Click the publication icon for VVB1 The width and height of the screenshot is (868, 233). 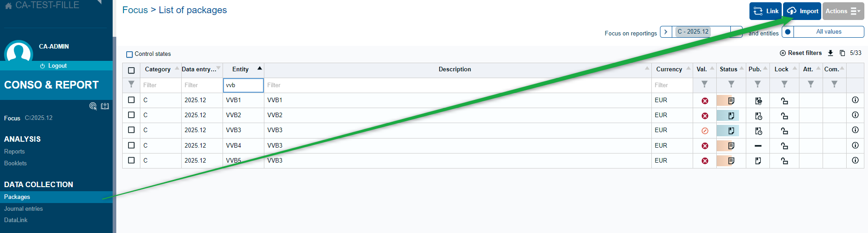(x=758, y=101)
